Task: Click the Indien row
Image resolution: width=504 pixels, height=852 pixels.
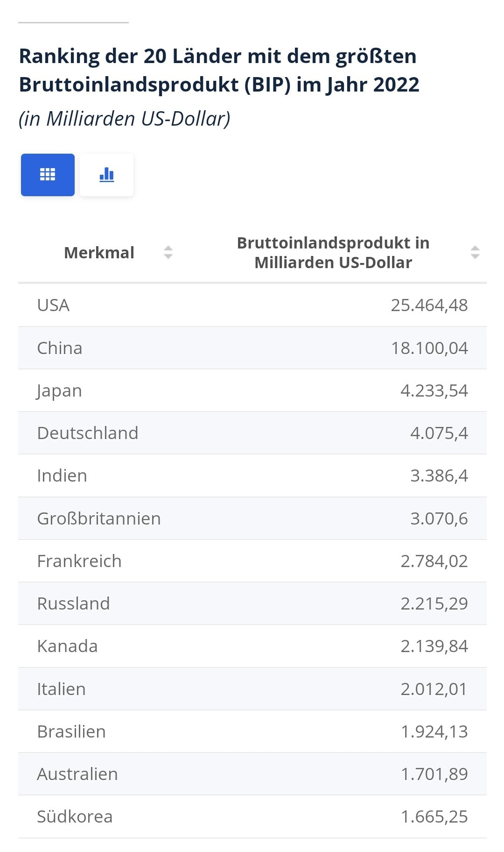Action: [x=252, y=476]
